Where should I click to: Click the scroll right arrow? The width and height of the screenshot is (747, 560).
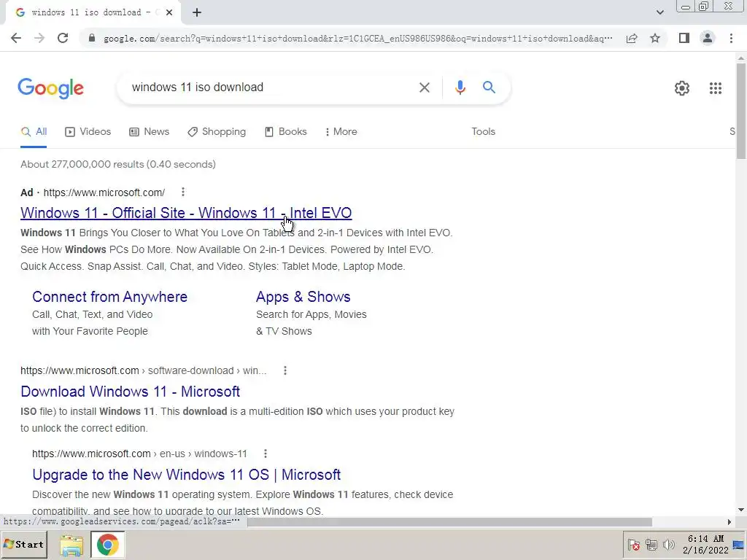pos(729,522)
